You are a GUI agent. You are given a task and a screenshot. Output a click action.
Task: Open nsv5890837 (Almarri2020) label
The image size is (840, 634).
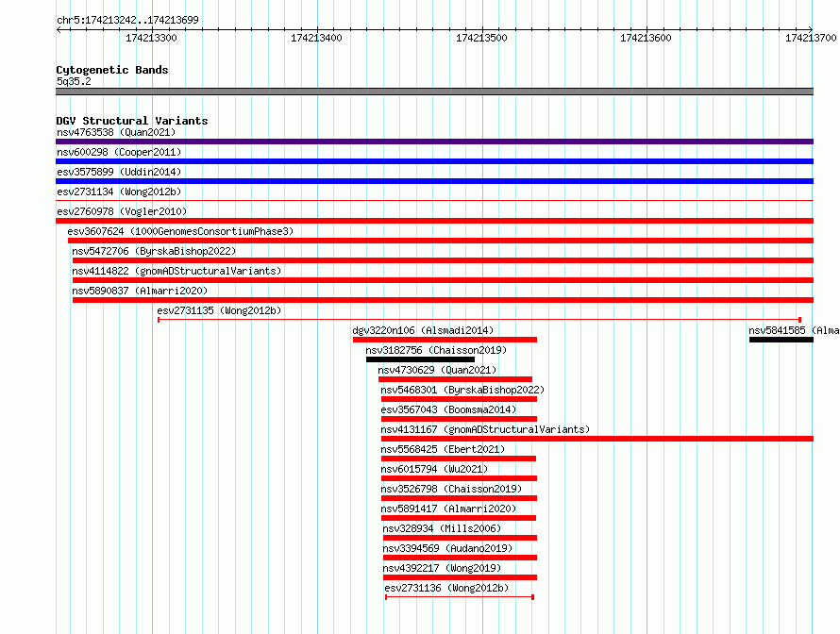tap(140, 291)
